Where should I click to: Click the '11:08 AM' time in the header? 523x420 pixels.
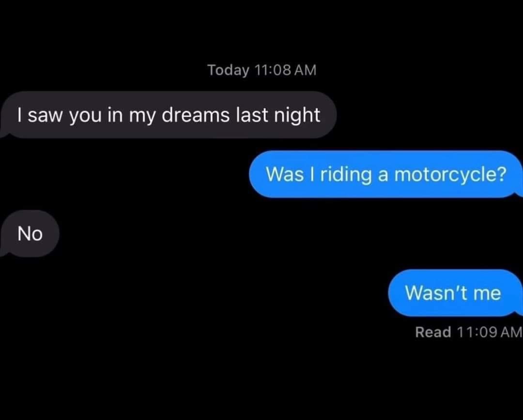click(286, 70)
